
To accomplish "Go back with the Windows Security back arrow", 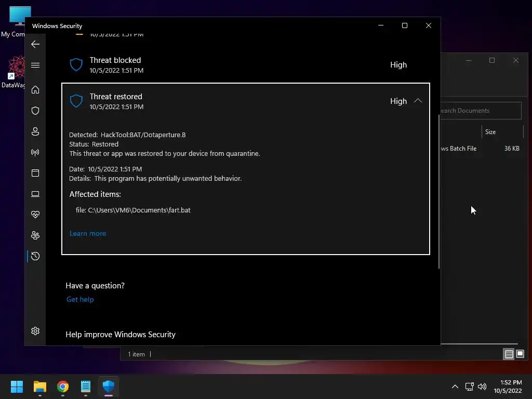I will [x=35, y=44].
